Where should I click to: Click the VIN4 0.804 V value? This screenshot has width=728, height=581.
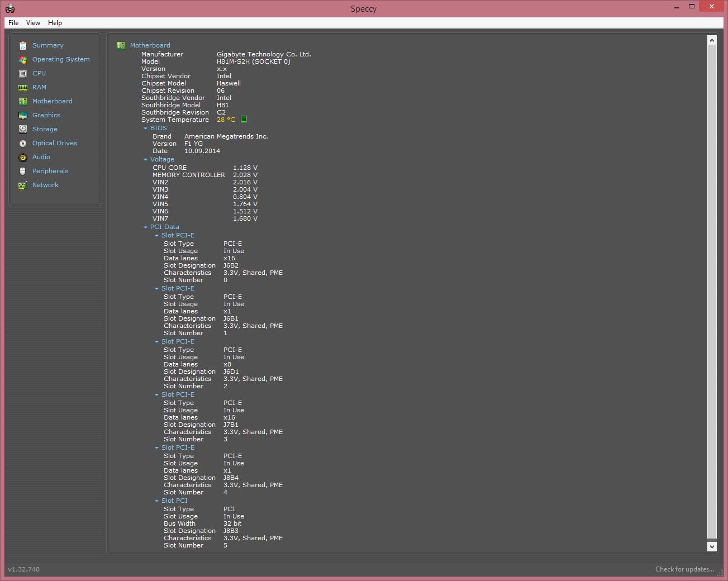(x=245, y=197)
